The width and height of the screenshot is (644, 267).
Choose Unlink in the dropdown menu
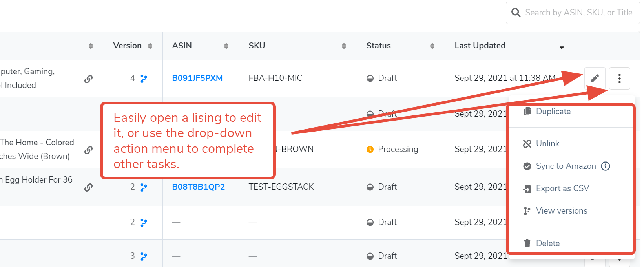click(547, 144)
